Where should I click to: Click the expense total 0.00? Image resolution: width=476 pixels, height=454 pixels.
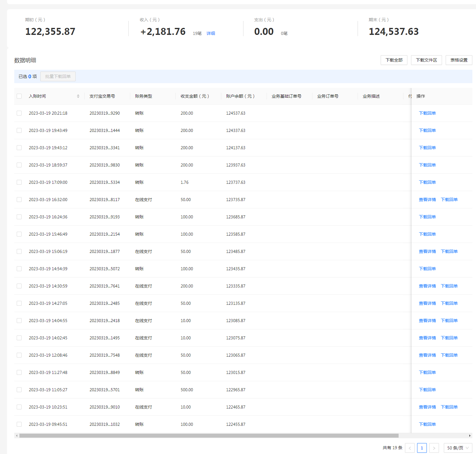point(264,32)
